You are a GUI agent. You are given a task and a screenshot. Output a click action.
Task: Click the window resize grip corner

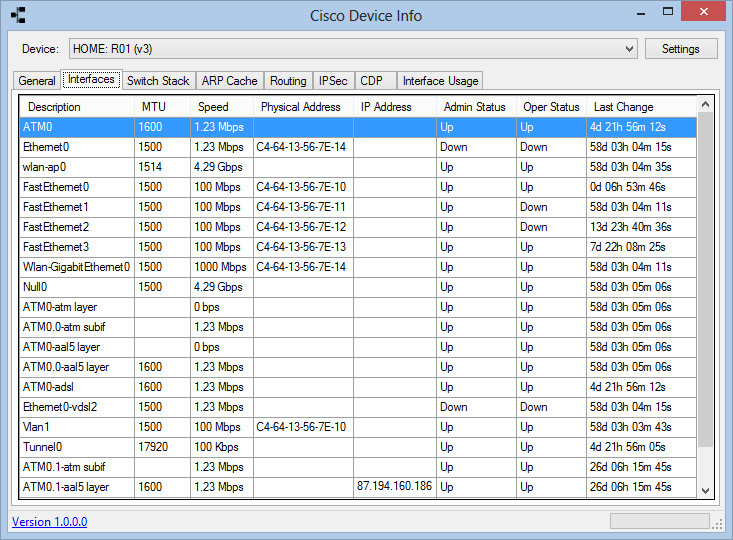click(x=717, y=525)
